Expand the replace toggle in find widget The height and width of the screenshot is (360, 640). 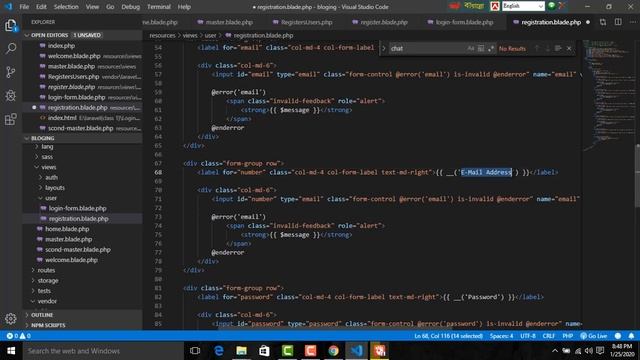(x=384, y=48)
